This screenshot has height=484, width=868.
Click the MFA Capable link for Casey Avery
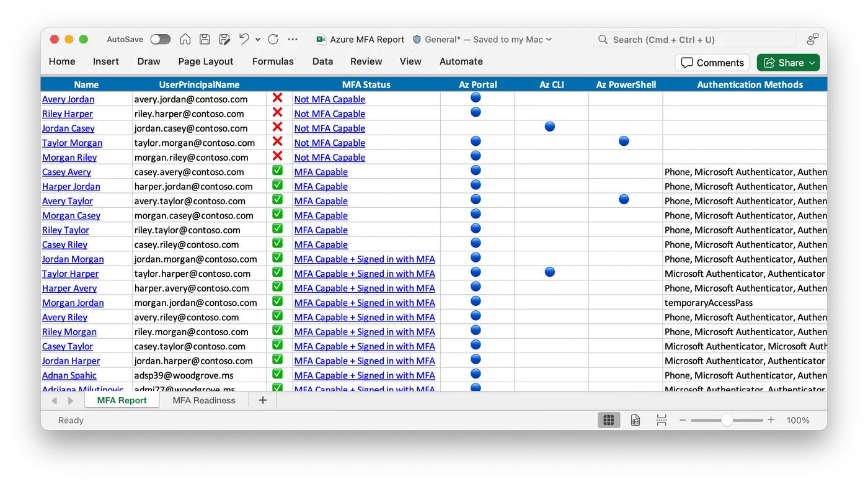coord(321,172)
